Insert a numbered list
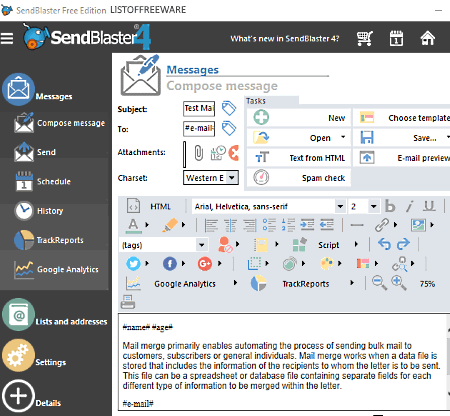The height and width of the screenshot is (416, 450). (288, 225)
